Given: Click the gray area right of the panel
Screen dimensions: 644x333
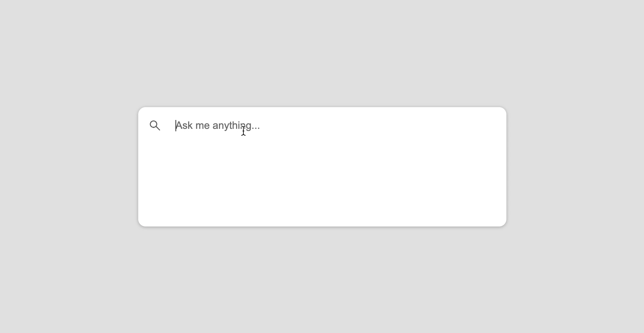Looking at the screenshot, I should (x=575, y=167).
